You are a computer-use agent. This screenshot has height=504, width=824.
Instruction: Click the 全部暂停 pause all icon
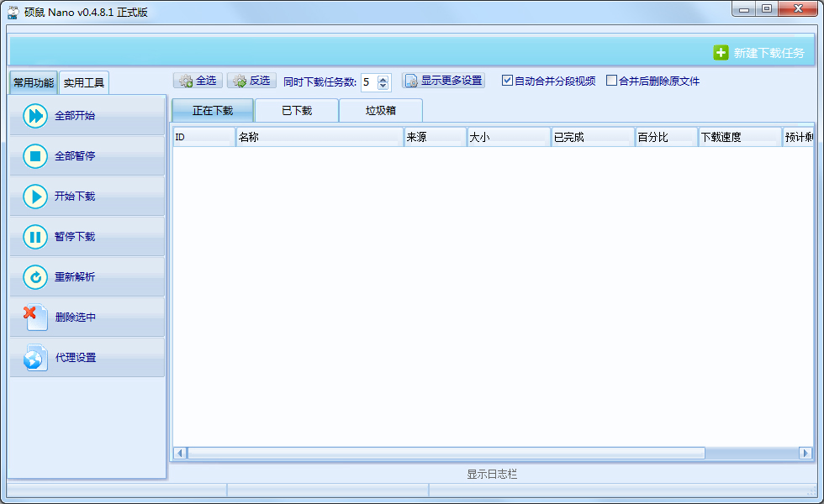click(34, 156)
